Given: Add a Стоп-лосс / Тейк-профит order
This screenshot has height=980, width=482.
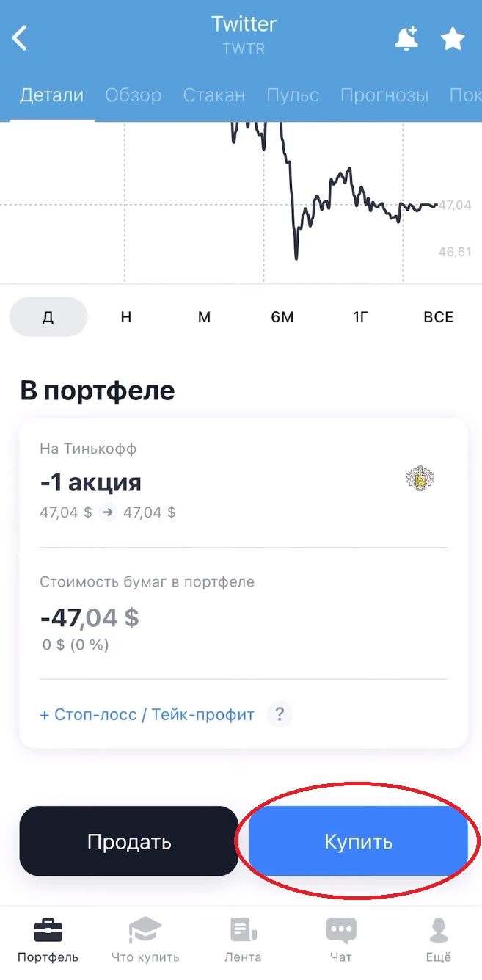Looking at the screenshot, I should [x=147, y=714].
